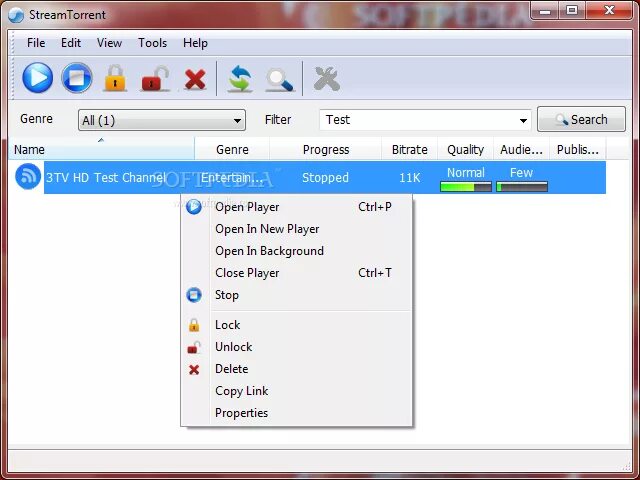Viewport: 640px width, 480px height.
Task: Click the play icon beside Open Player
Action: tap(194, 207)
